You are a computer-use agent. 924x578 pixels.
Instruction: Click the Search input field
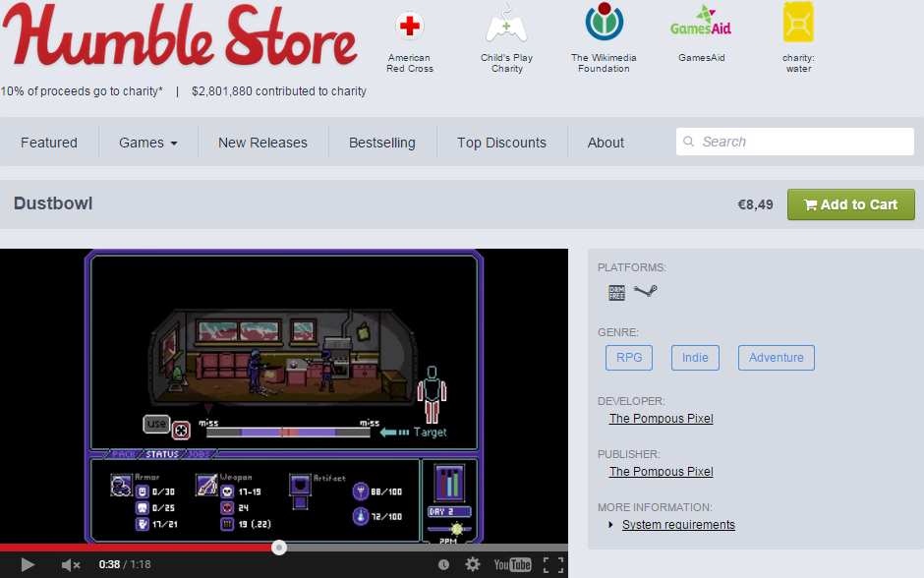[795, 142]
